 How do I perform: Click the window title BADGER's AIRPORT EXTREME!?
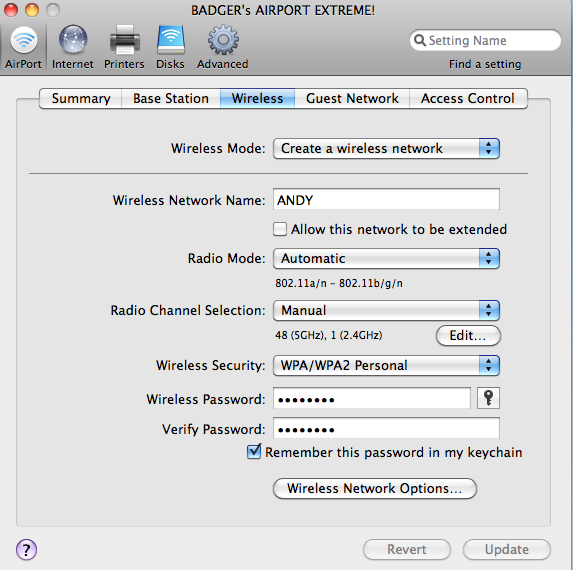pyautogui.click(x=283, y=10)
